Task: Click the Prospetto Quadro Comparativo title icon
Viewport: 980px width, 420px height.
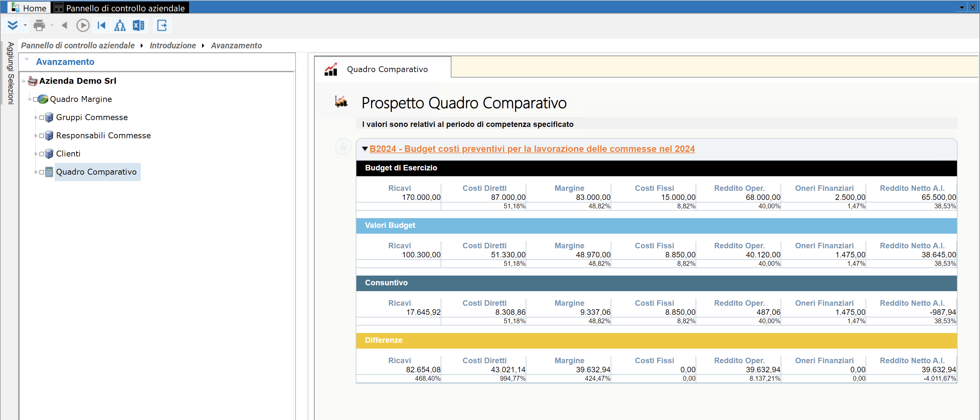Action: tap(341, 102)
